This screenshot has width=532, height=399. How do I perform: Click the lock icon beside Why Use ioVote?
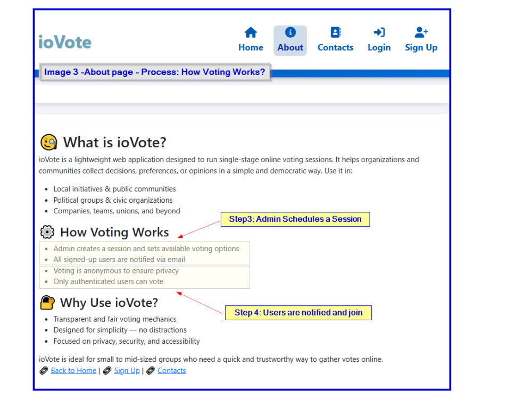[47, 302]
